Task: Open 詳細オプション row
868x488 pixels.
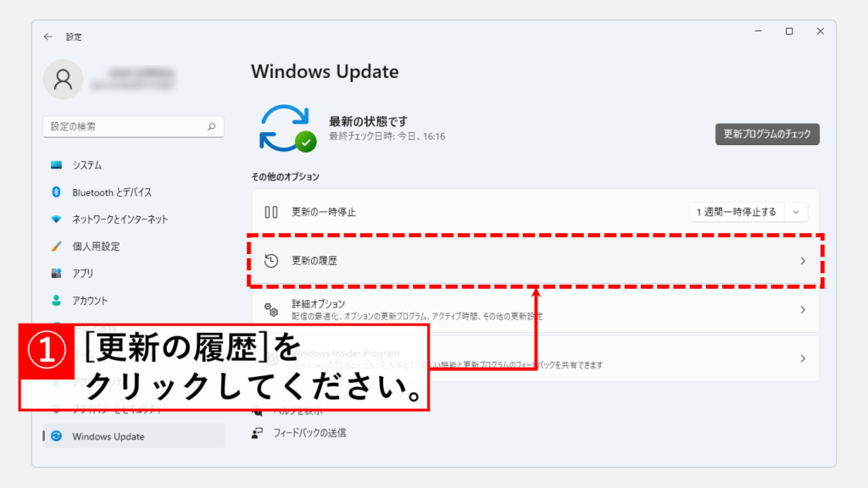Action: [536, 309]
